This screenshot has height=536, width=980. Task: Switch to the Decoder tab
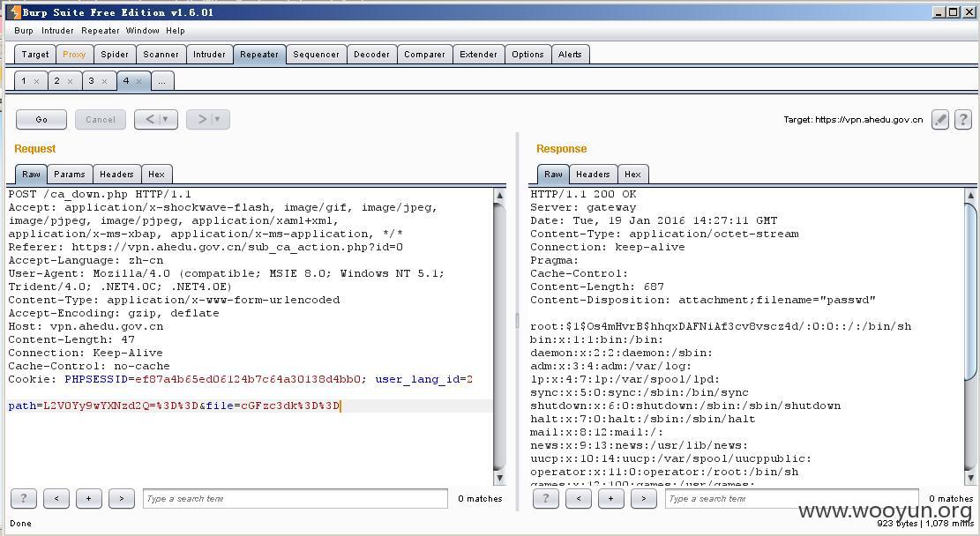[372, 55]
